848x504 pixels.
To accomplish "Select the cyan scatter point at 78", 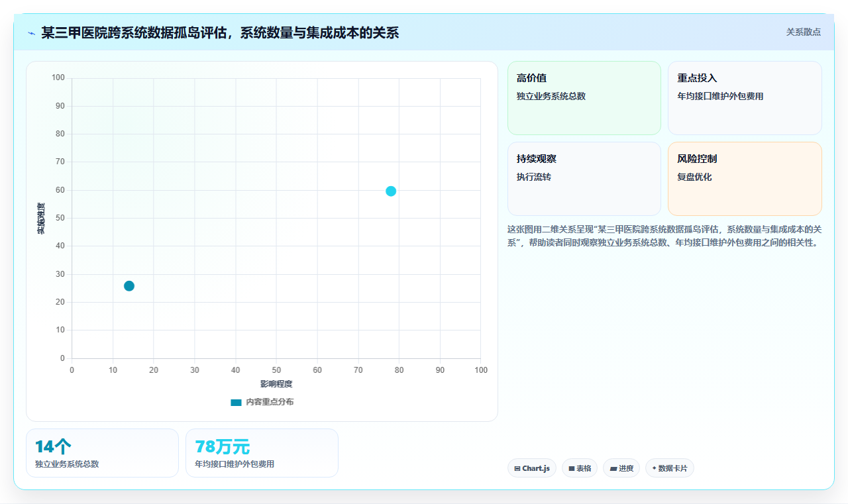I will pyautogui.click(x=391, y=191).
